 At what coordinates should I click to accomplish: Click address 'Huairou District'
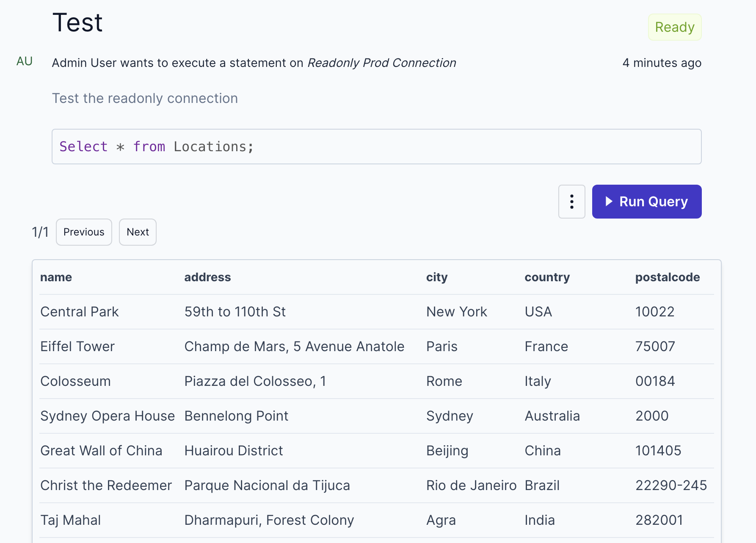pyautogui.click(x=234, y=451)
